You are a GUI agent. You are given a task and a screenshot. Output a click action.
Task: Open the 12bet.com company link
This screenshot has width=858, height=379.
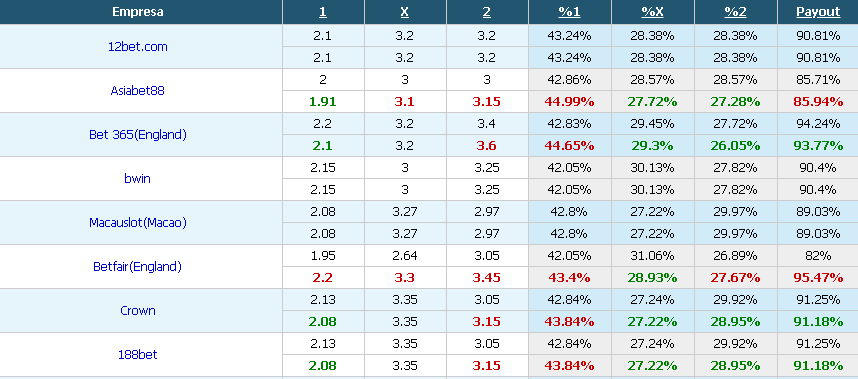coord(138,47)
